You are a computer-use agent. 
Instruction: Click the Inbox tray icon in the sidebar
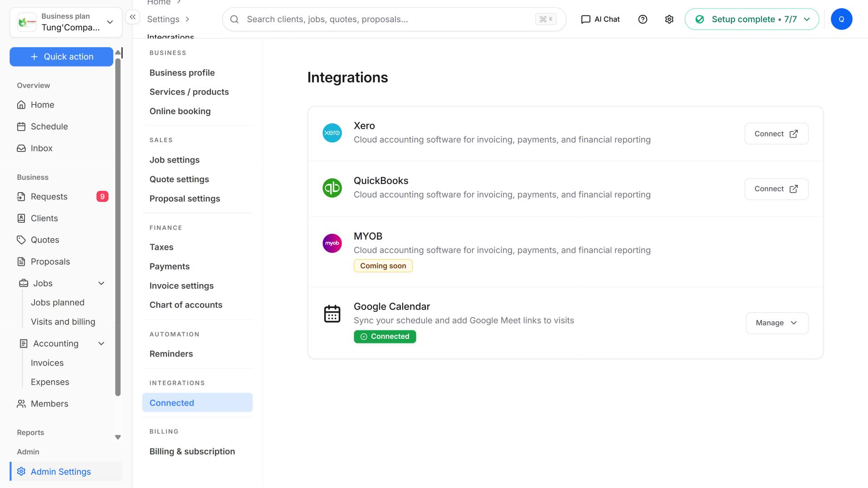21,148
